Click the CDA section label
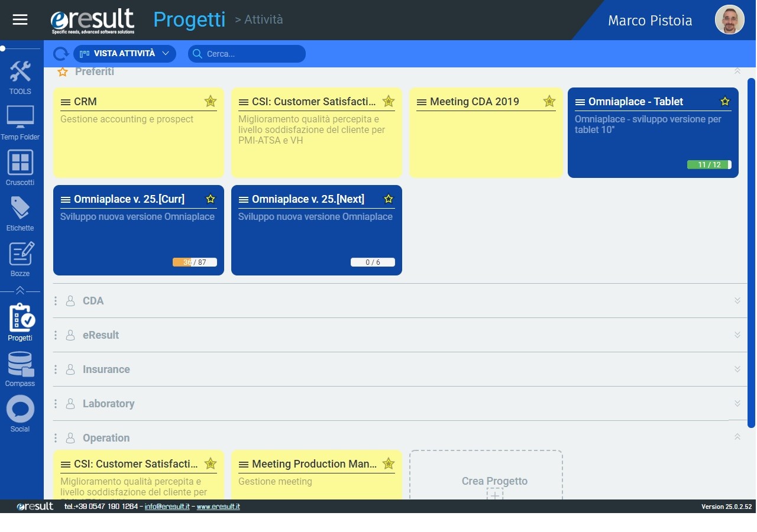The image size is (757, 532). [x=93, y=301]
